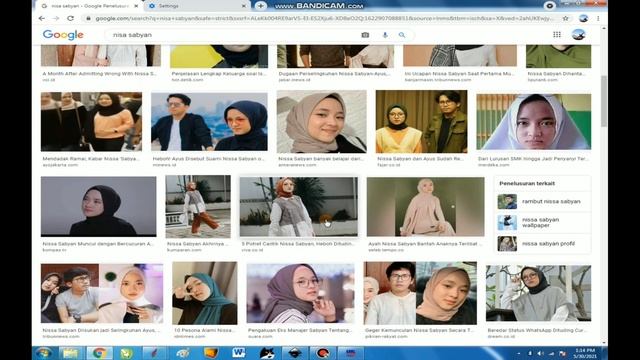
Task: Reload the page with the refresh icon
Action: 70,18
